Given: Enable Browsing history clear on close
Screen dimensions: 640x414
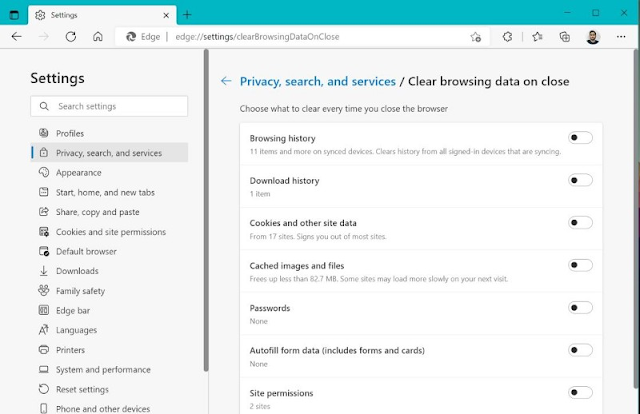Looking at the screenshot, I should coord(580,138).
